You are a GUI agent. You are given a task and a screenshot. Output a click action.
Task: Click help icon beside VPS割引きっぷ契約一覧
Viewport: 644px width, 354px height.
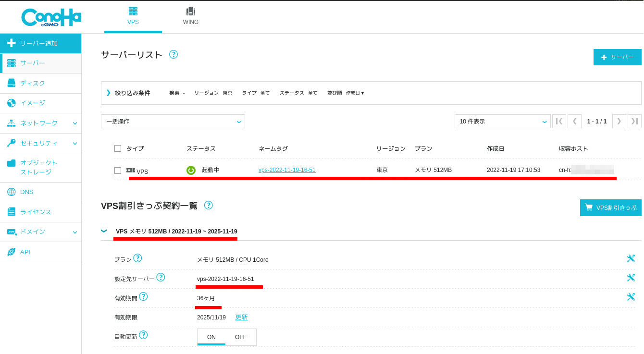[208, 205]
